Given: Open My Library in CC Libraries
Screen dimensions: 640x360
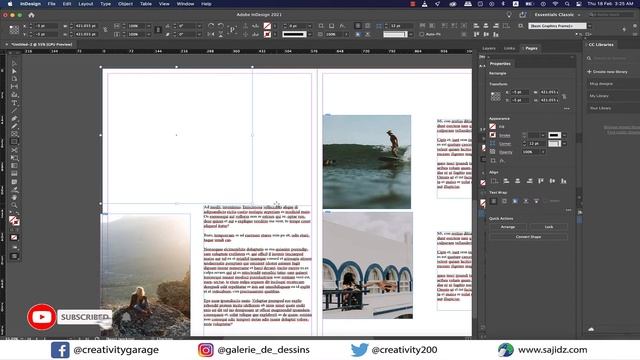Looking at the screenshot, I should 599,96.
